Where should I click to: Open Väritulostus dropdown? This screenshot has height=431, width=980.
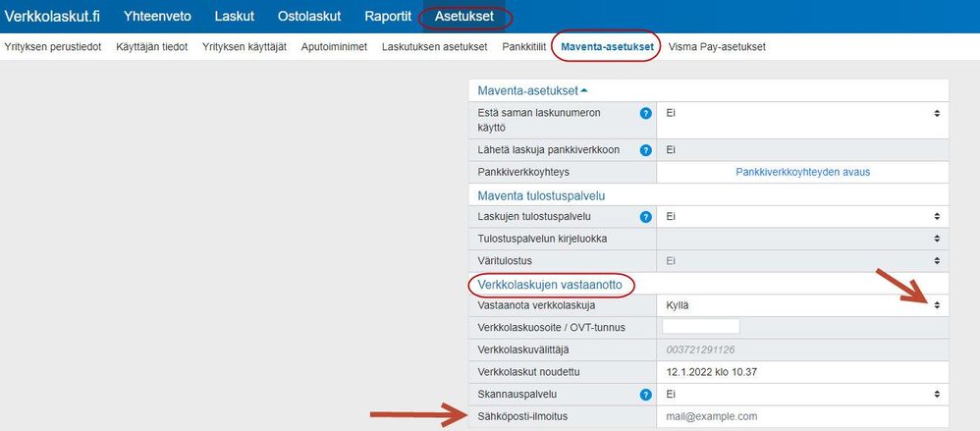[x=801, y=260]
